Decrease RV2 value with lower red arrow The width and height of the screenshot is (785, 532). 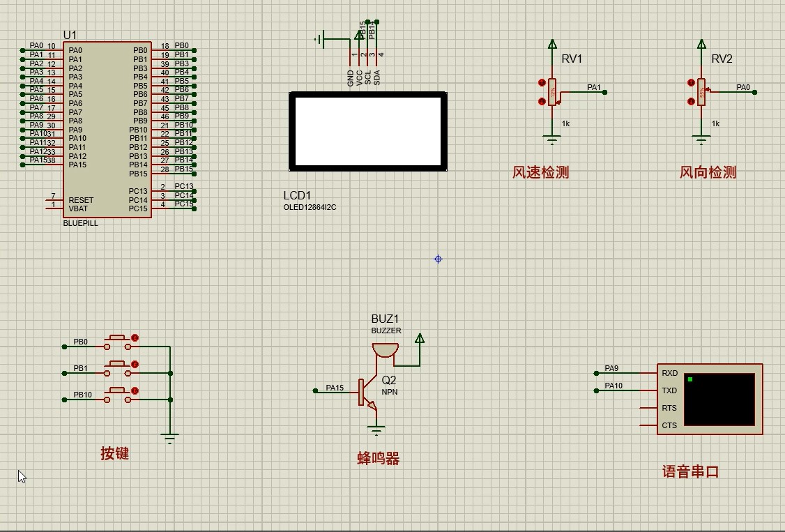[x=691, y=102]
